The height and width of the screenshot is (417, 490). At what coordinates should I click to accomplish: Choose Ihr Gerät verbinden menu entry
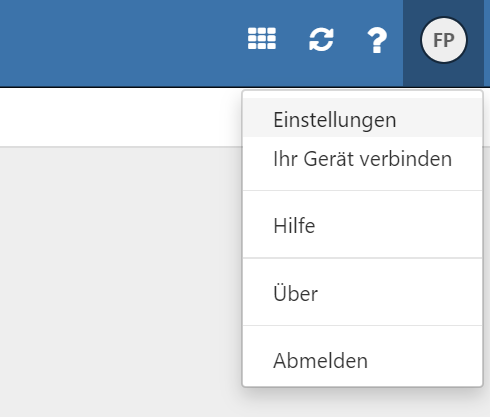click(363, 159)
